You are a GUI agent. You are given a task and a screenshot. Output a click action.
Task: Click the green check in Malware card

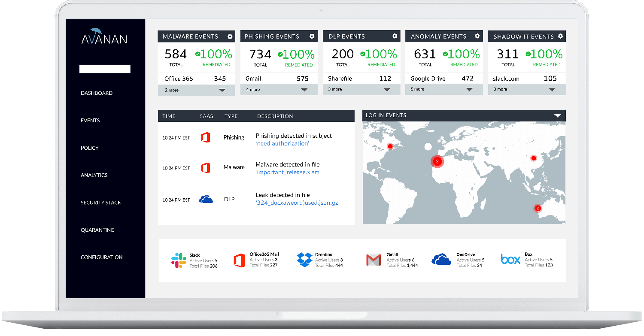(x=197, y=54)
